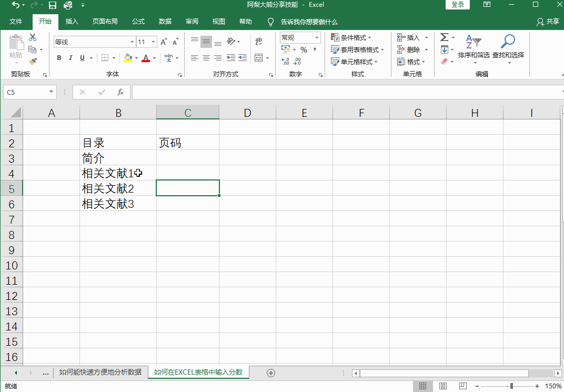Click the Login (登录) button

coord(458,5)
